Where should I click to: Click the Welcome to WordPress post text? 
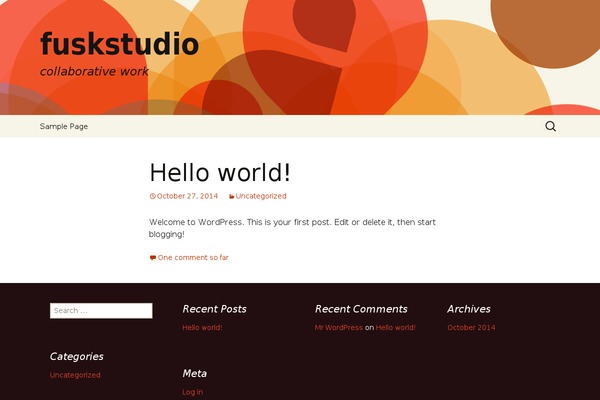pos(292,228)
